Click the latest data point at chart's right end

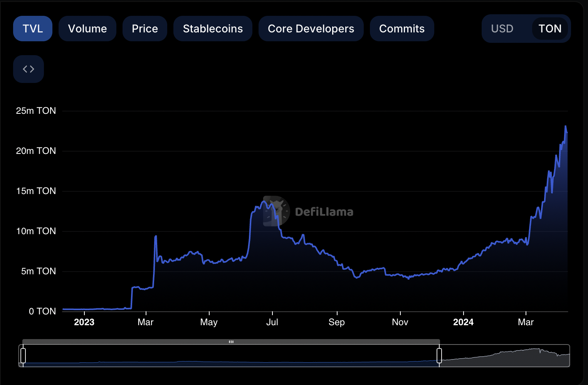pyautogui.click(x=567, y=132)
